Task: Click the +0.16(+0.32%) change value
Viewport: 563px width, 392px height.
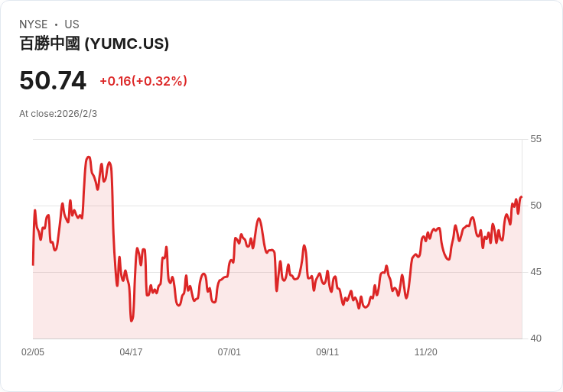Action: (x=143, y=81)
